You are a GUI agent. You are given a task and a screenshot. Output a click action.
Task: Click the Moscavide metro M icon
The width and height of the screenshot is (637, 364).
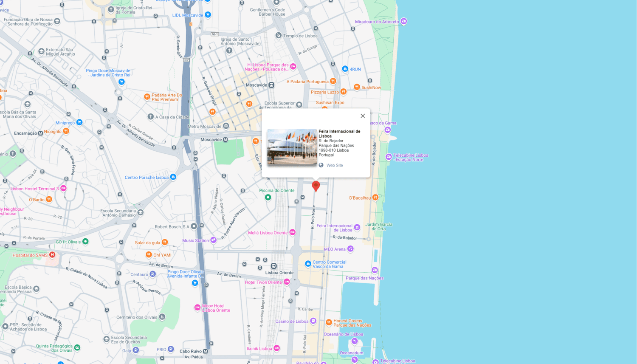pyautogui.click(x=225, y=139)
